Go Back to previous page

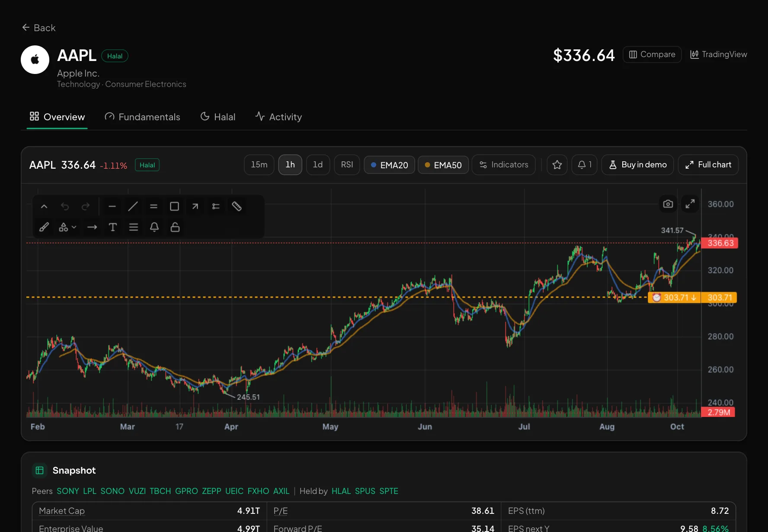(39, 28)
